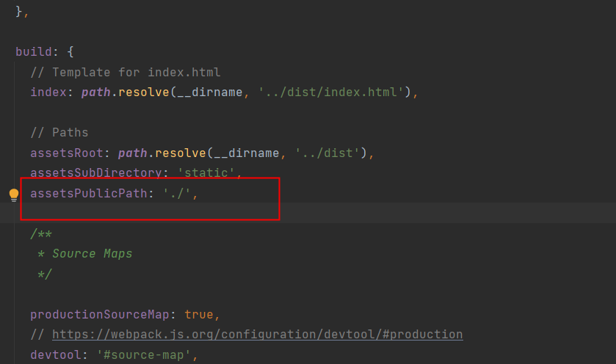Click the '../dist' string

[327, 153]
